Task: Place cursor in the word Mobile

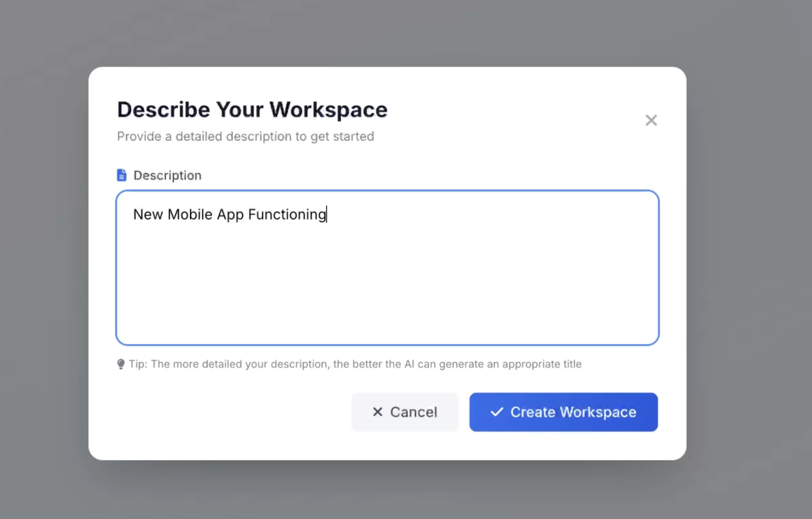Action: point(190,214)
